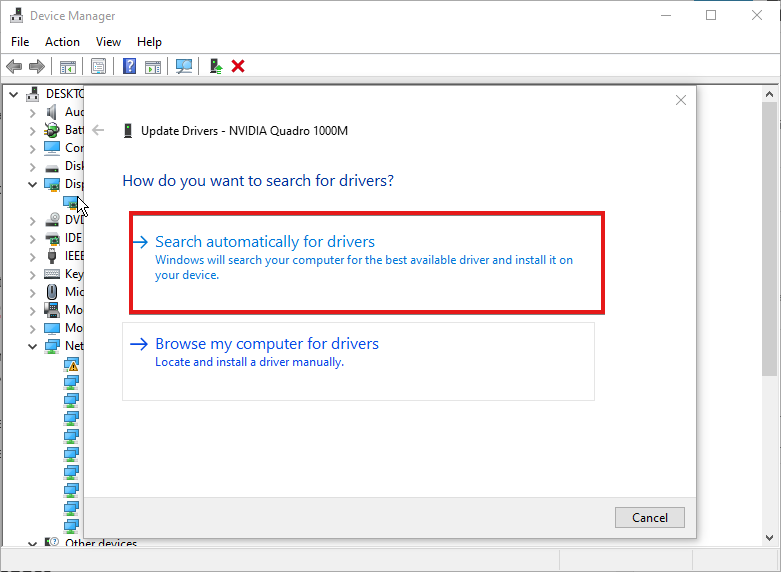Click the dialog's back arrow
Viewport: 781px width, 572px height.
pos(98,131)
